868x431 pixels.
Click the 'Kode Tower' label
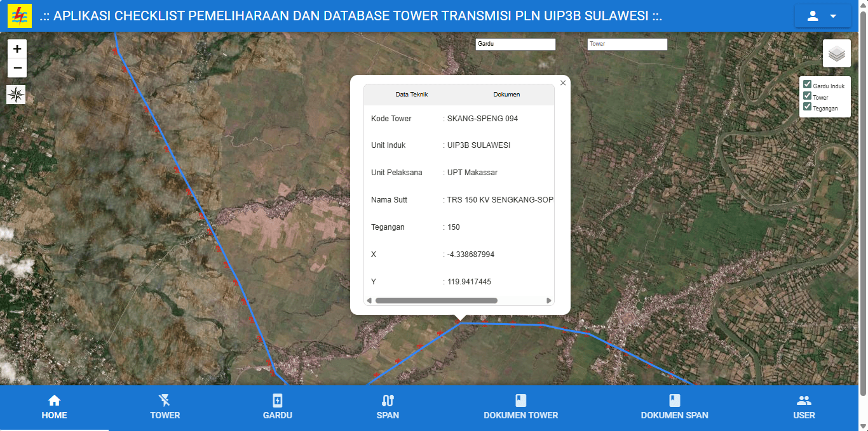coord(391,119)
